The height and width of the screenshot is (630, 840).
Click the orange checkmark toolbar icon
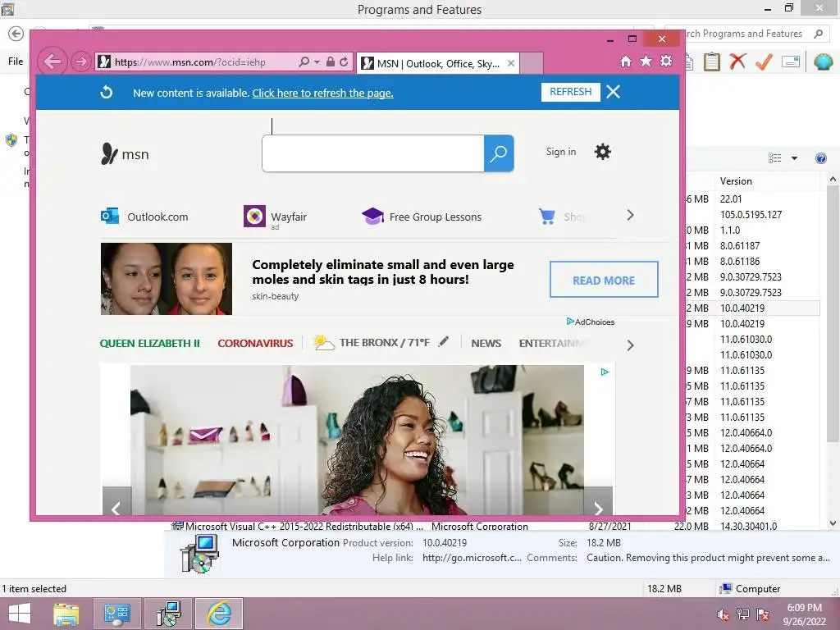(x=764, y=62)
